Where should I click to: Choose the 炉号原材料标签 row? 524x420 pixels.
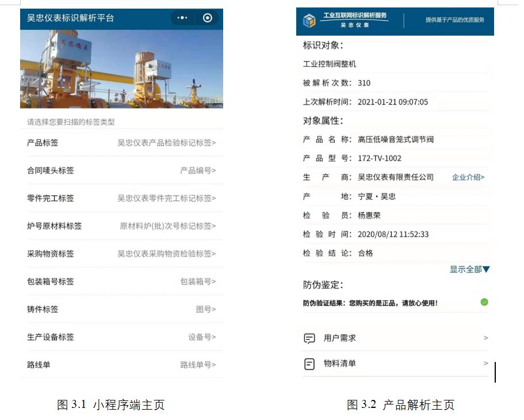point(121,226)
